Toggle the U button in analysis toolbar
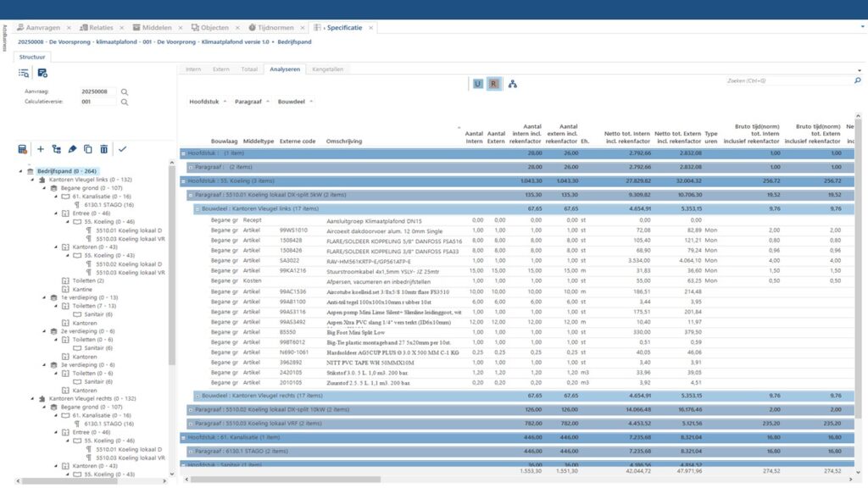Image resolution: width=868 pixels, height=488 pixels. click(x=478, y=84)
